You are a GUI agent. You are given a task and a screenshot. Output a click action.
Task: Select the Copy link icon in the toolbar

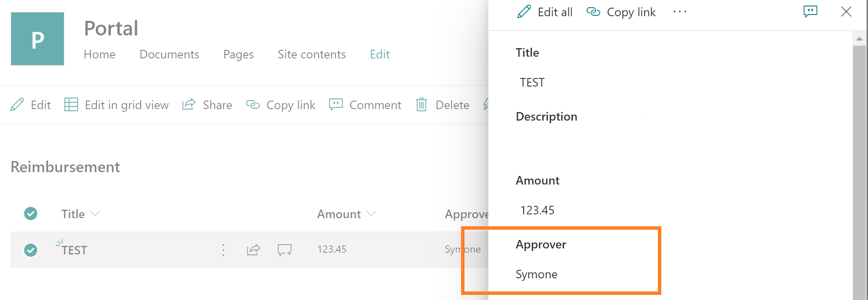point(281,104)
